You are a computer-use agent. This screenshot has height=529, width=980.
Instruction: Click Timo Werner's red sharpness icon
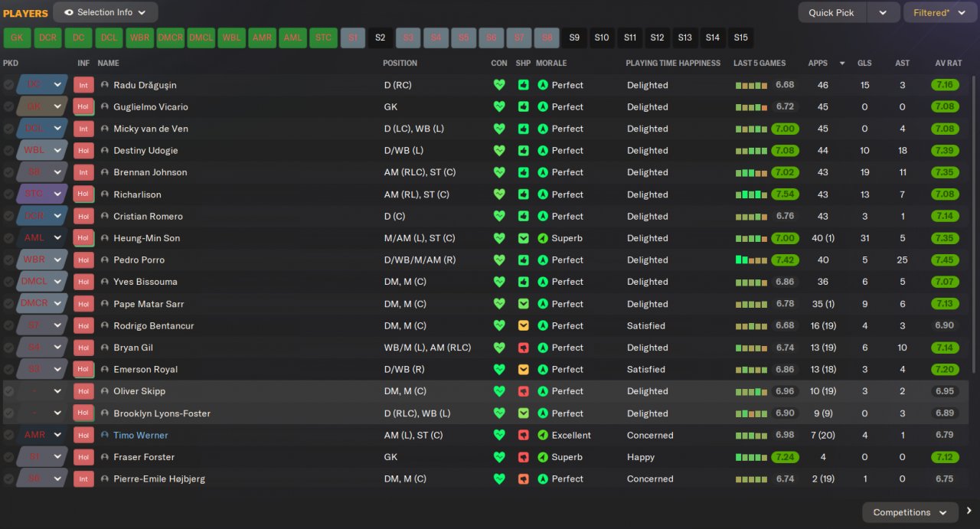tap(524, 435)
